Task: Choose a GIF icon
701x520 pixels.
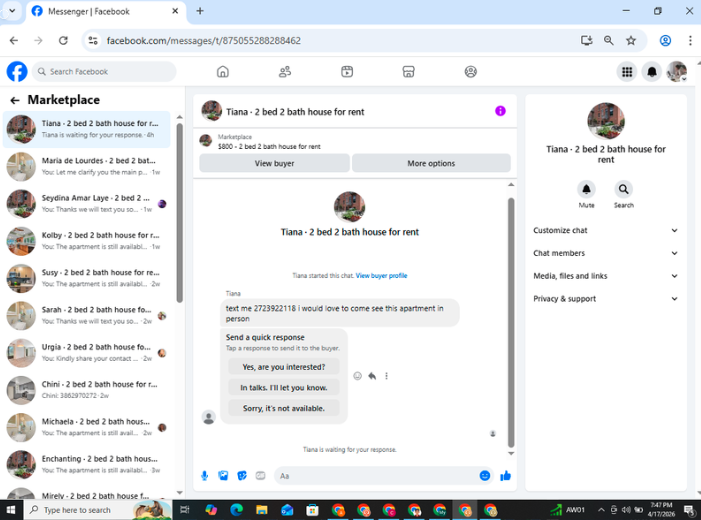Action: point(260,476)
